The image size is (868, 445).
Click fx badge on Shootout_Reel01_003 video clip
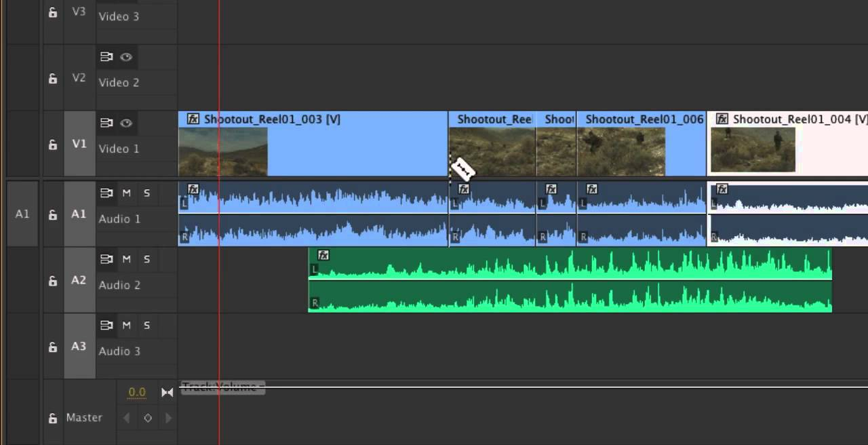coord(193,119)
